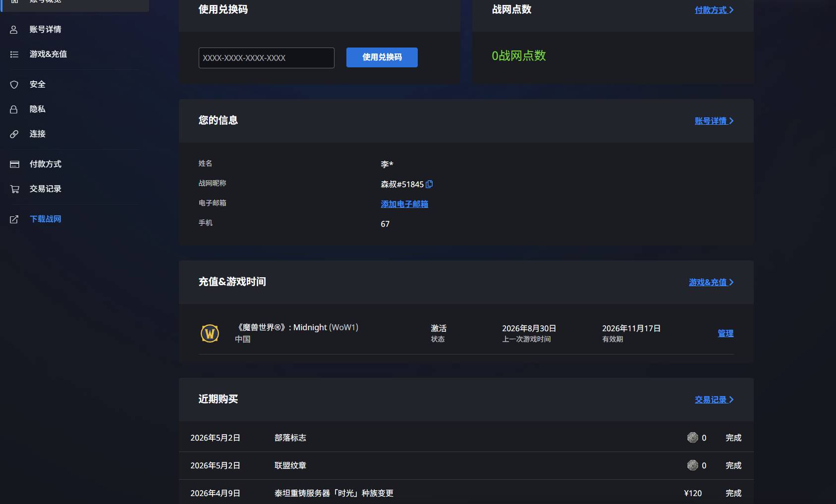Image resolution: width=836 pixels, height=504 pixels.
Task: Select the 部落标志 purchase row
Action: (466, 438)
